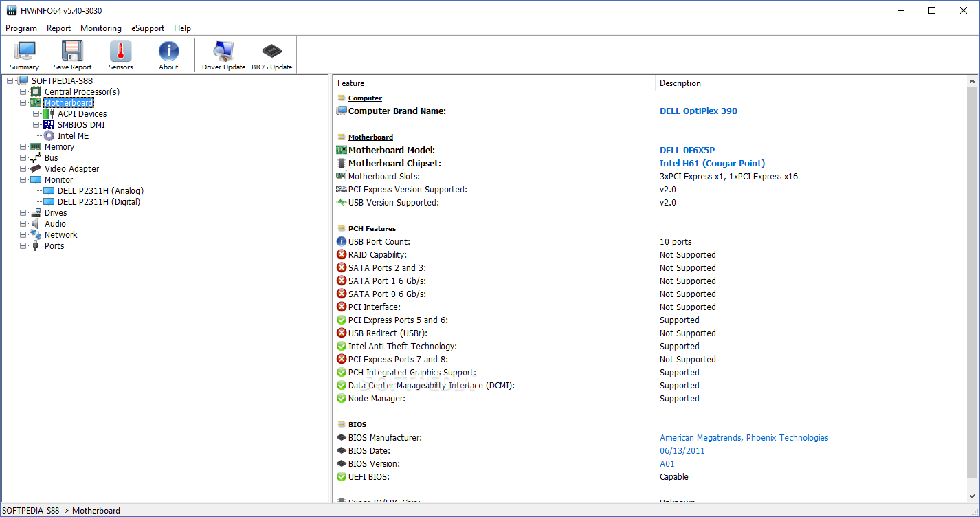Expand the Central Processor(s) node

click(x=23, y=92)
